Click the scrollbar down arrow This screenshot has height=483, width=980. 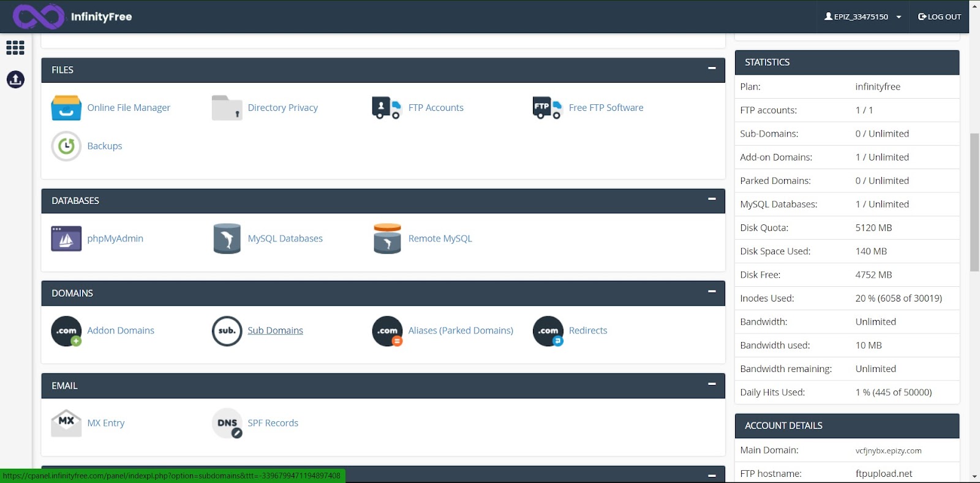(974, 476)
